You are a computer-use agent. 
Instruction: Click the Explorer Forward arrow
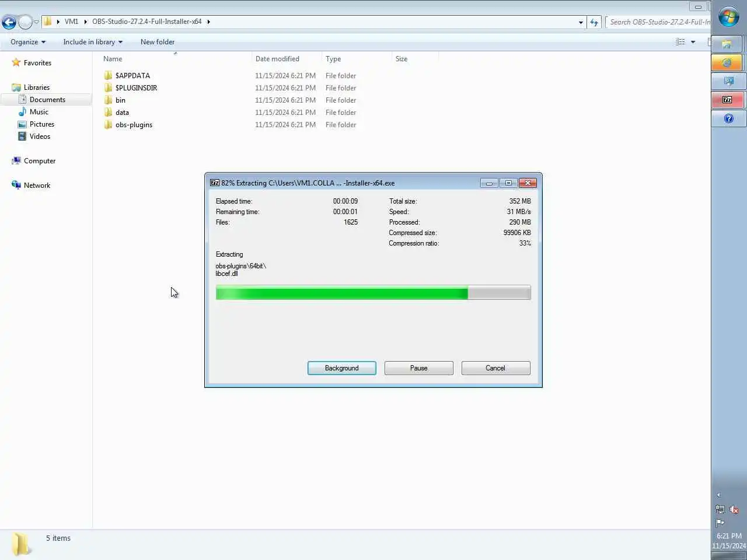(x=25, y=22)
